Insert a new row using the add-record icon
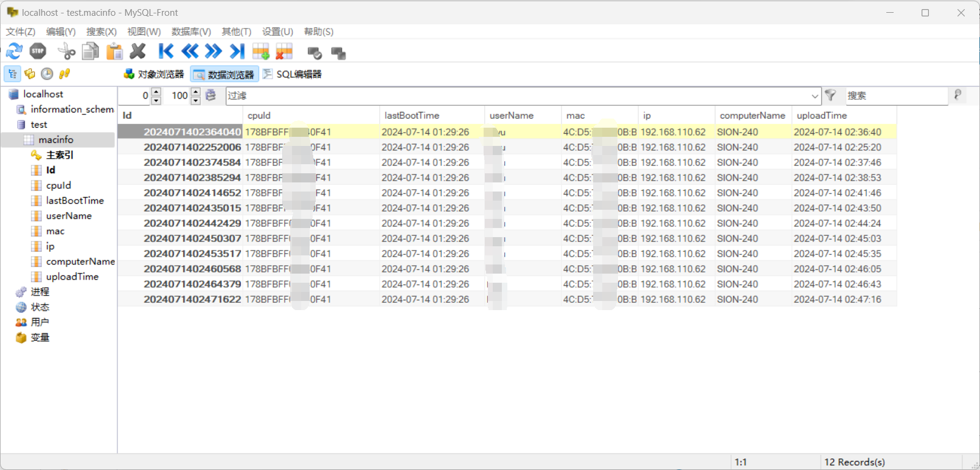The height and width of the screenshot is (470, 980). pos(261,52)
